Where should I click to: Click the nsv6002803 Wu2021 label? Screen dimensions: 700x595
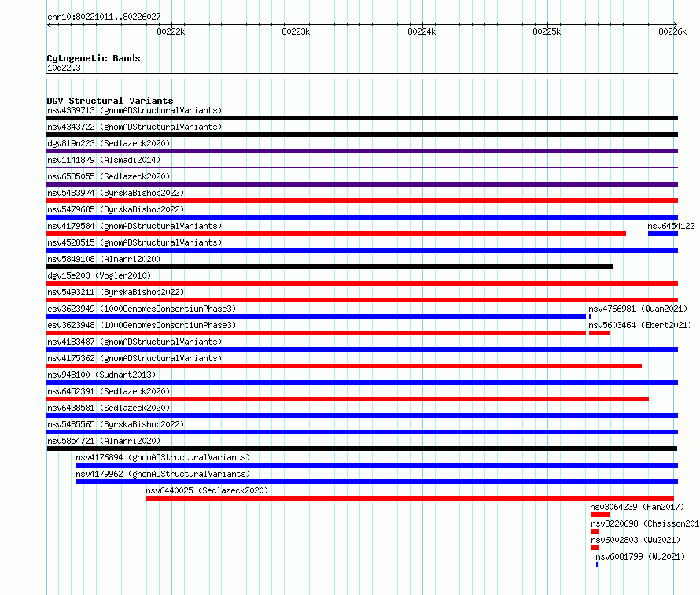click(x=636, y=540)
